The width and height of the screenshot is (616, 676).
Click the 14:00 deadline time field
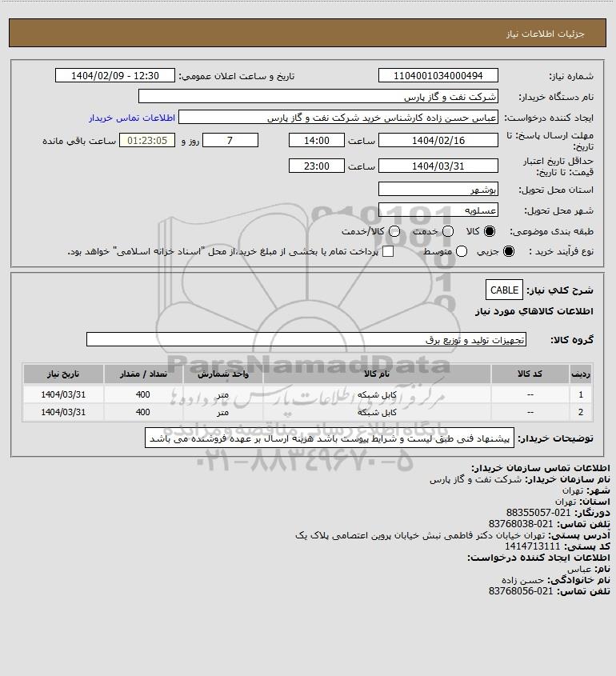tap(317, 141)
